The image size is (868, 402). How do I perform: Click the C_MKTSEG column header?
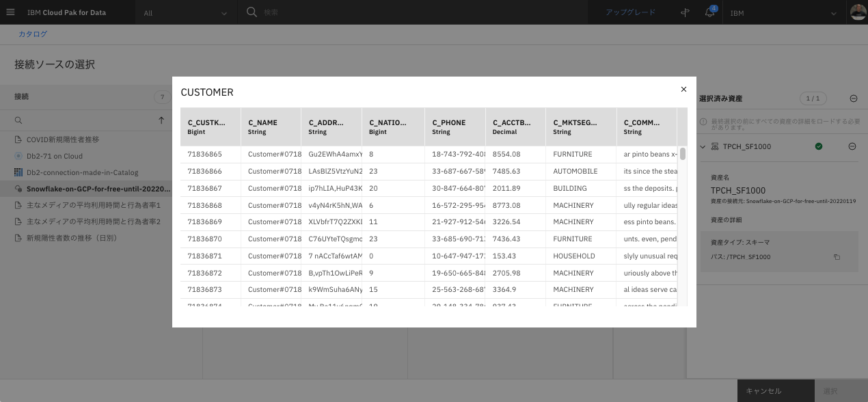tap(582, 127)
